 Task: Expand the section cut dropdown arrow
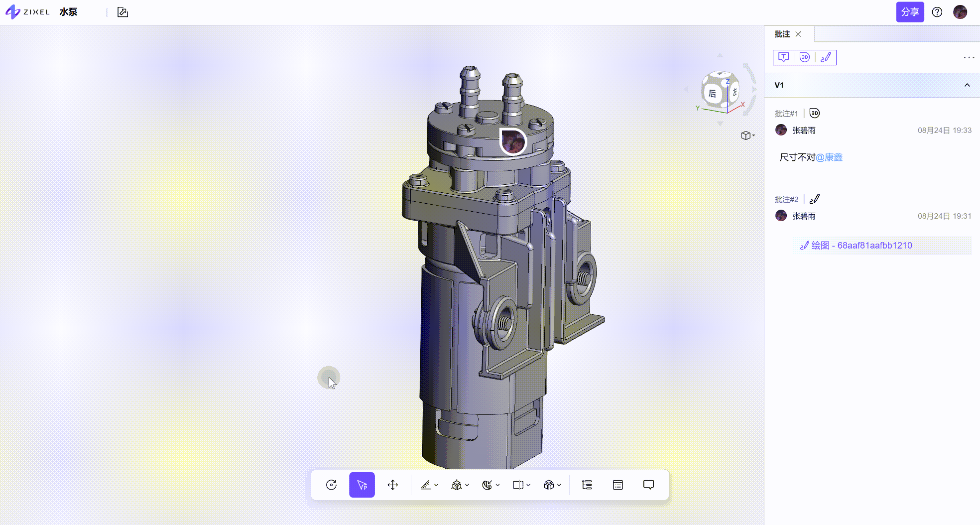click(x=528, y=485)
